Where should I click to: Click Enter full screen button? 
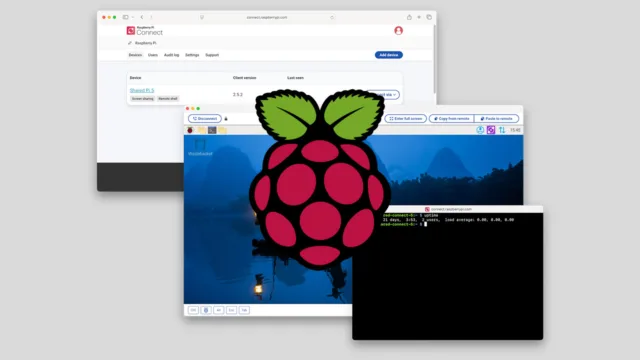pos(405,119)
